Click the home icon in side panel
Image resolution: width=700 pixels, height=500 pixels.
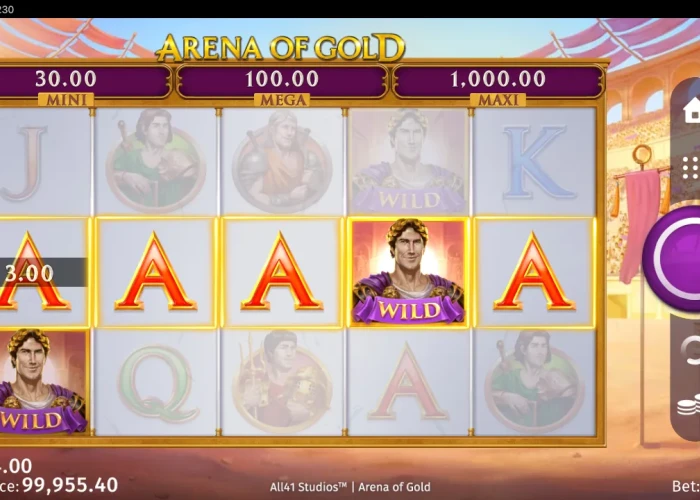click(692, 110)
